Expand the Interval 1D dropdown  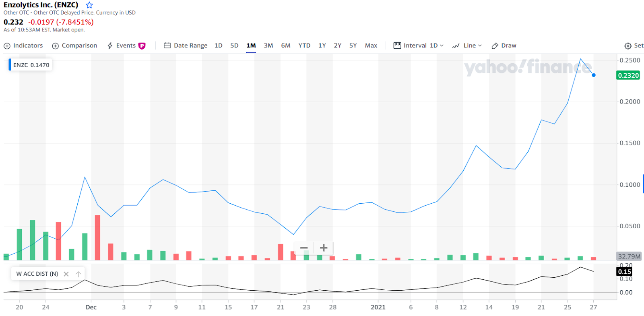click(418, 45)
